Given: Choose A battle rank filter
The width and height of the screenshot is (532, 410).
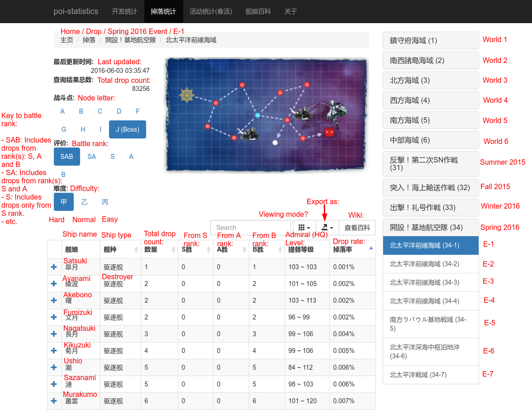Looking at the screenshot, I should [x=131, y=157].
